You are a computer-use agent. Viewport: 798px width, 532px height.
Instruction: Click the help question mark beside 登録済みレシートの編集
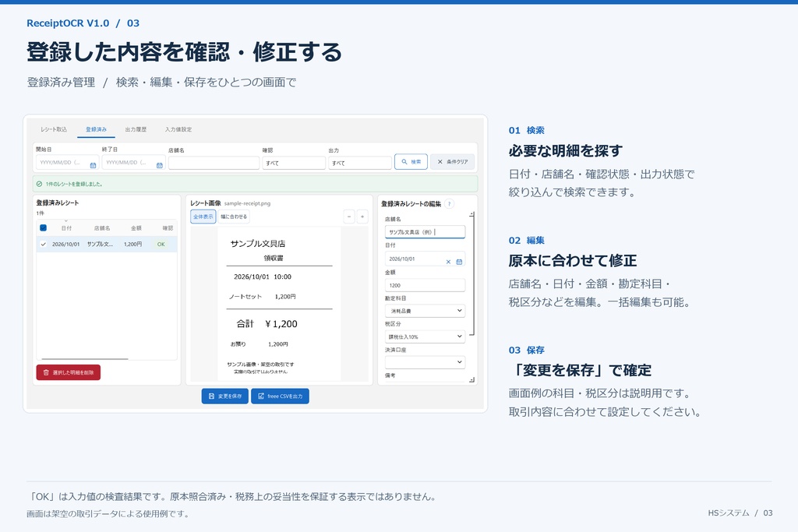(x=449, y=204)
